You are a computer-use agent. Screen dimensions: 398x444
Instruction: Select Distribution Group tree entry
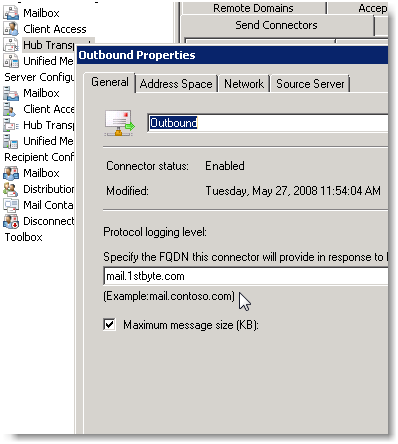click(x=49, y=189)
